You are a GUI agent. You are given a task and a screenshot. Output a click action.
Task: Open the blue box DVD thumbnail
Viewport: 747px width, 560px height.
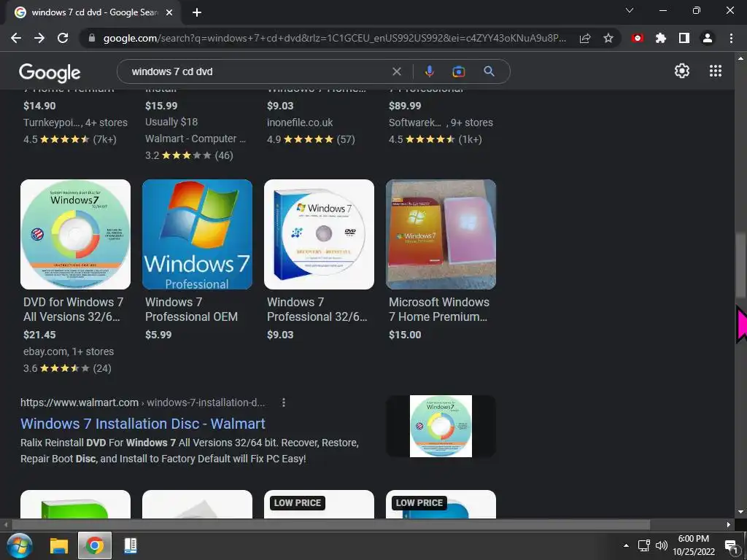click(x=320, y=234)
